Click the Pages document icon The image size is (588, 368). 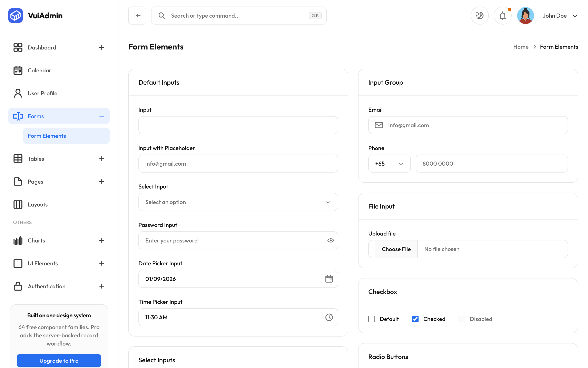(18, 182)
